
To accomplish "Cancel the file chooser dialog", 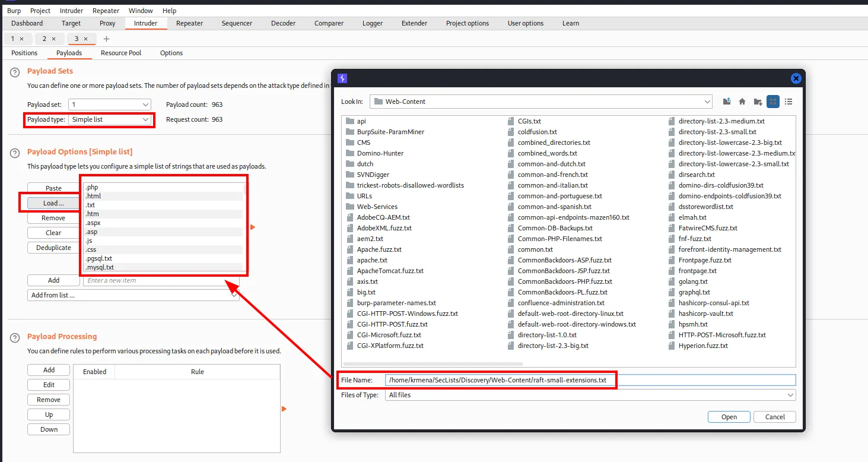I will (775, 417).
